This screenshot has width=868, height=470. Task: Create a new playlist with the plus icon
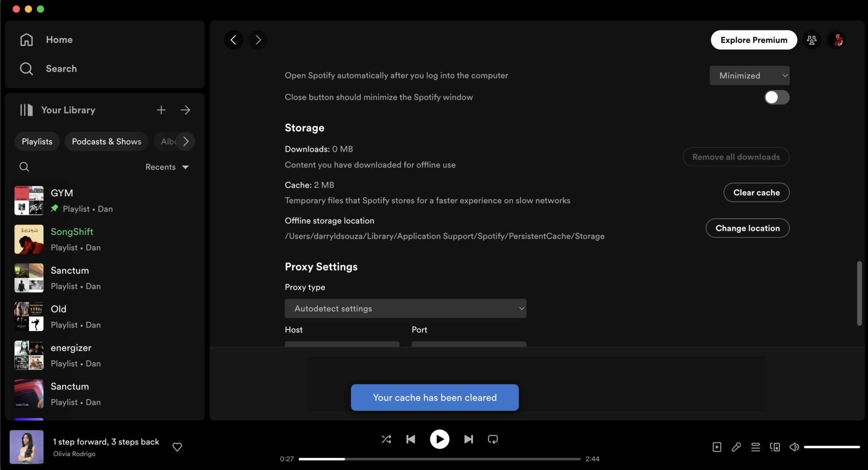[x=161, y=110]
